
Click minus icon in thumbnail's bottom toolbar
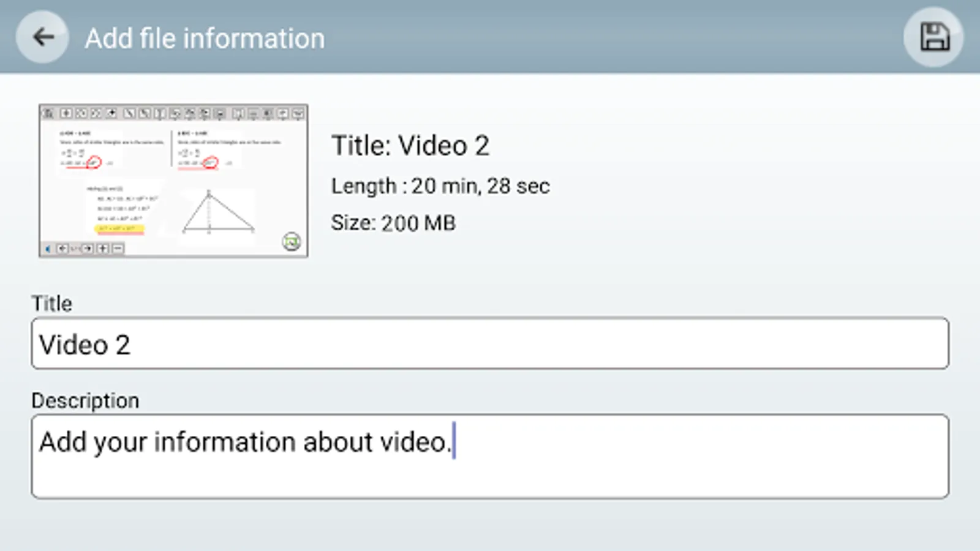click(x=118, y=249)
